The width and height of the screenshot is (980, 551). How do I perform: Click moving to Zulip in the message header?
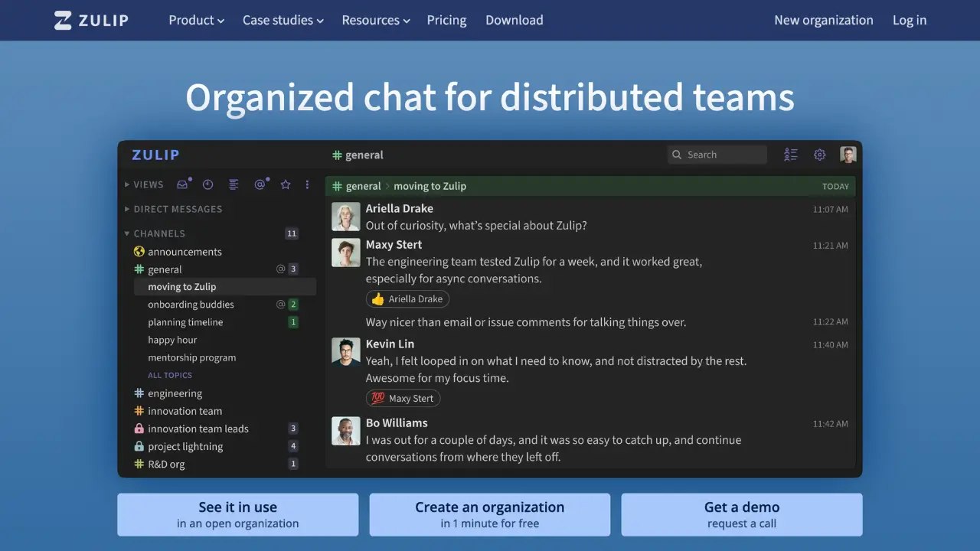tap(430, 186)
